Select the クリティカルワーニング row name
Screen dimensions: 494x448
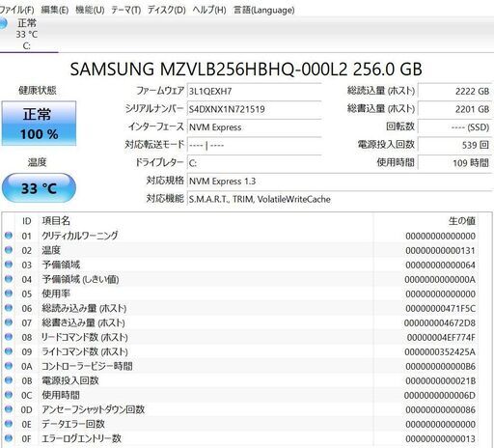[x=80, y=236]
